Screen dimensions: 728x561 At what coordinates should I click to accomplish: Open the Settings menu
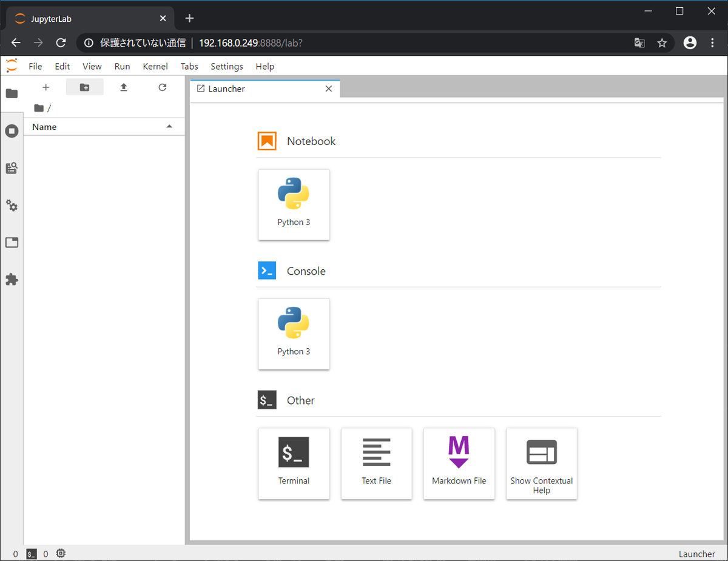pyautogui.click(x=227, y=66)
